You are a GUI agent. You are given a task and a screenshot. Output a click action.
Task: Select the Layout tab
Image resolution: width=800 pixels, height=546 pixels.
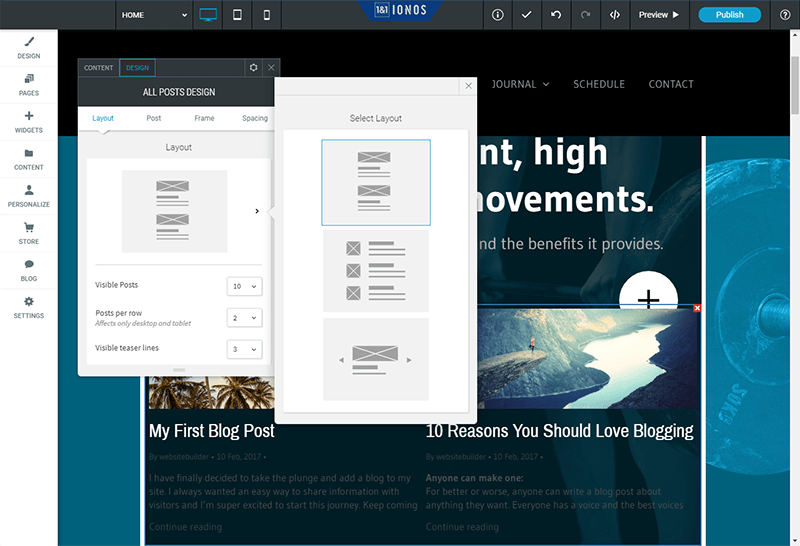click(103, 118)
